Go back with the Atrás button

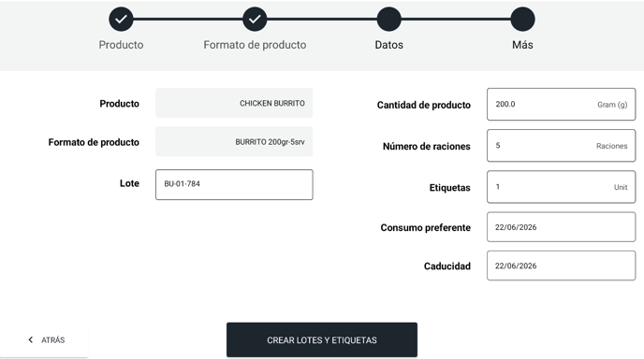[x=44, y=339]
